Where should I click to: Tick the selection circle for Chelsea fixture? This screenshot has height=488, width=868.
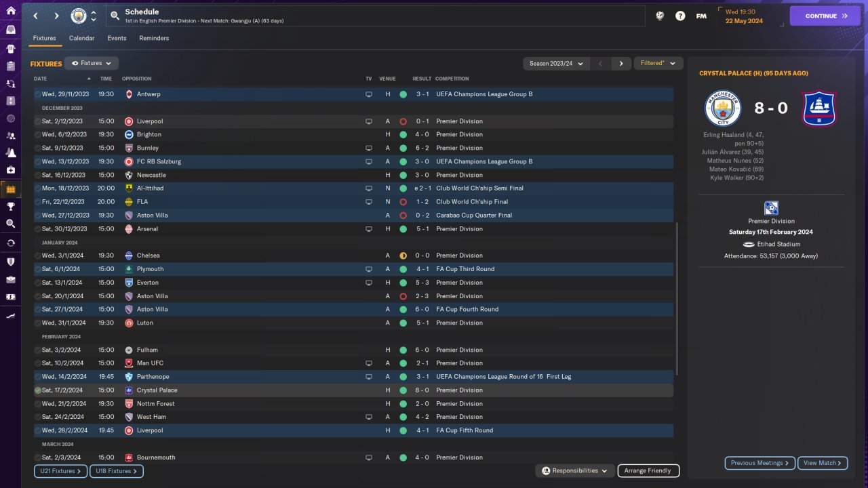coord(37,256)
